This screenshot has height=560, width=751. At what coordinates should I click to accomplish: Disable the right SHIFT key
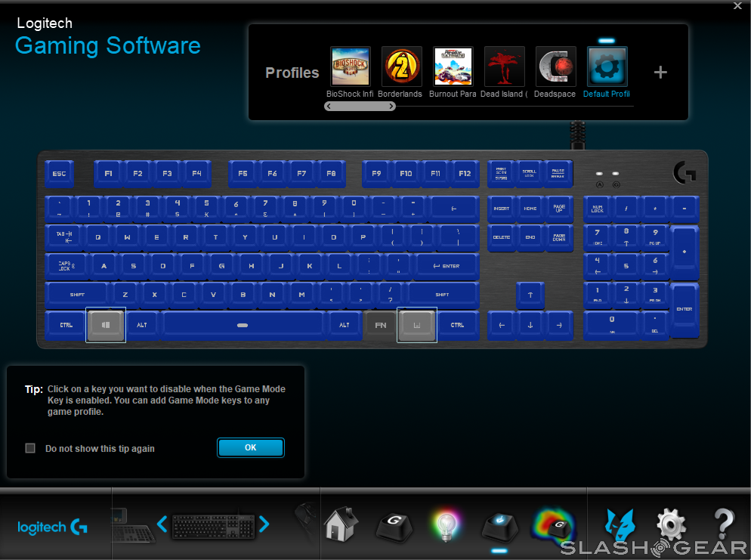tap(442, 295)
